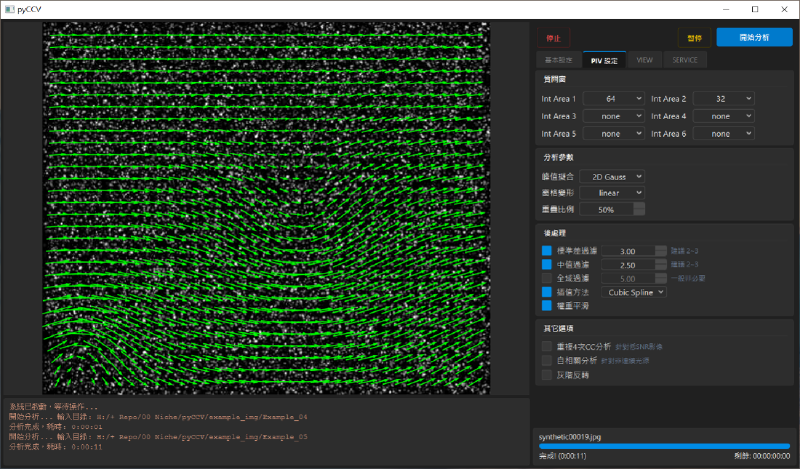Screen dimensions: 800x469
Task: Click the hint text beside 重複4次CC分析
Action: point(638,347)
